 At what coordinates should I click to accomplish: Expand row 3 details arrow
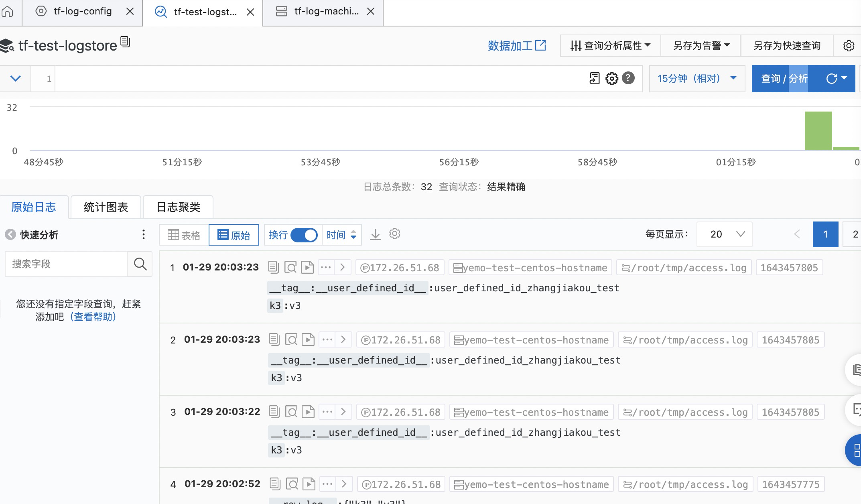(x=343, y=412)
